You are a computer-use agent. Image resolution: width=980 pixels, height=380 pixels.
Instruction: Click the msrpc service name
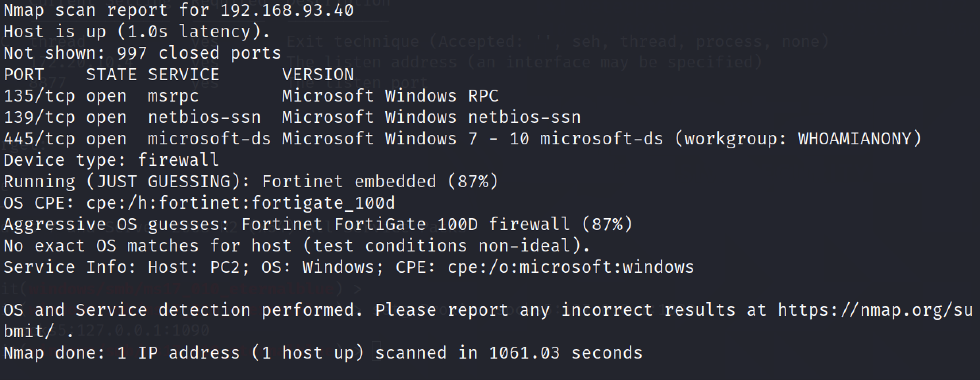point(173,96)
